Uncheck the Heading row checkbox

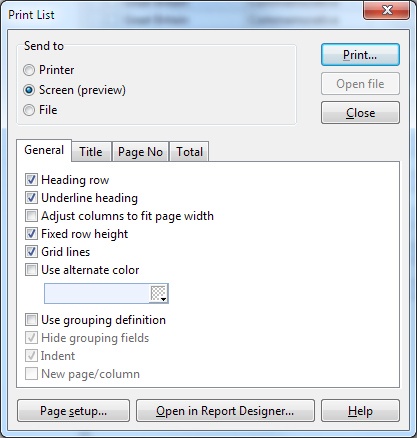[31, 180]
